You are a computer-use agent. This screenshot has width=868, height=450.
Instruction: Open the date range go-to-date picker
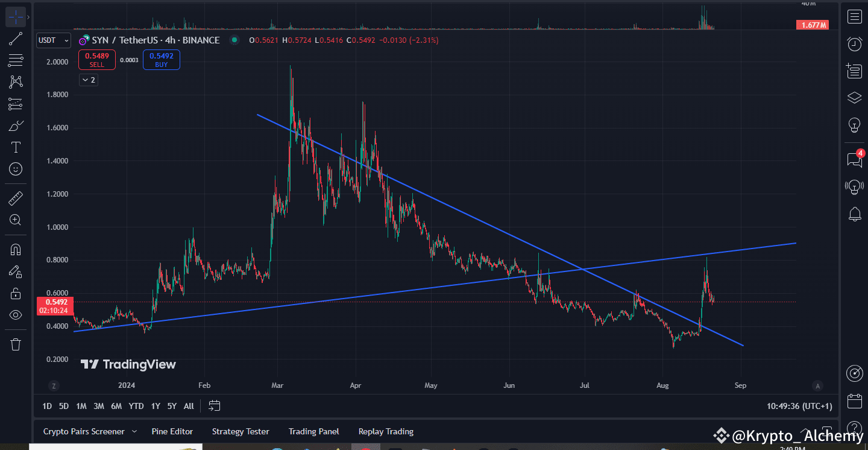click(x=214, y=405)
